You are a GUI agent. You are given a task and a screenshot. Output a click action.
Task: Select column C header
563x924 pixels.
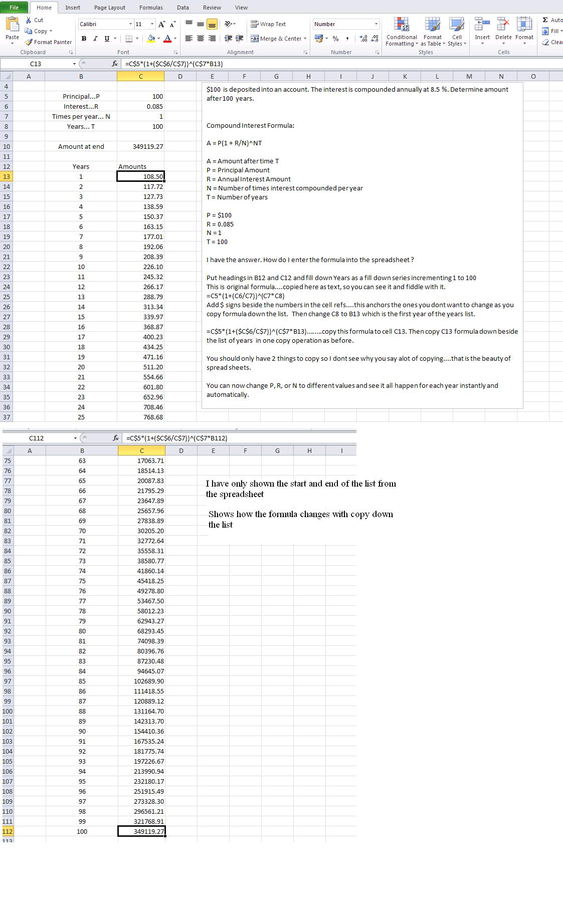(x=141, y=76)
